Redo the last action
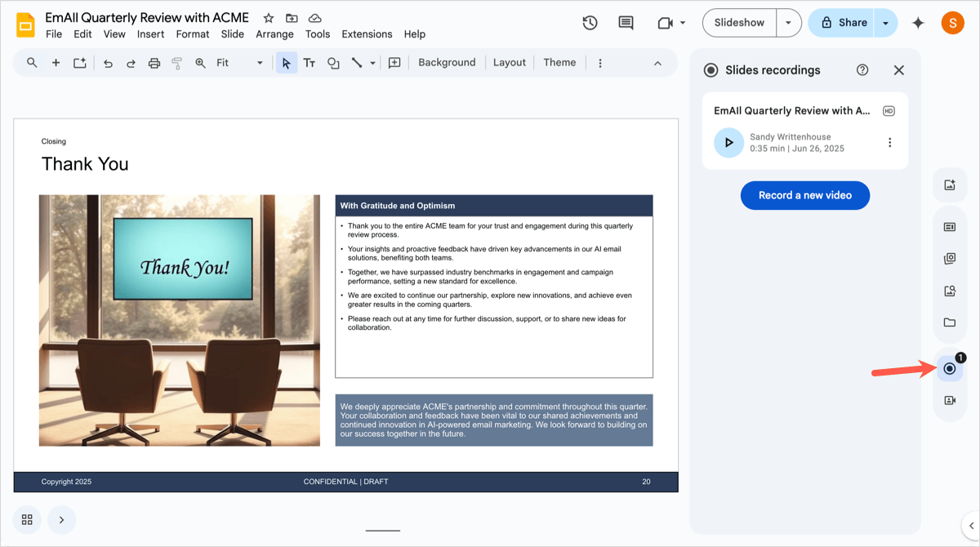 (131, 63)
